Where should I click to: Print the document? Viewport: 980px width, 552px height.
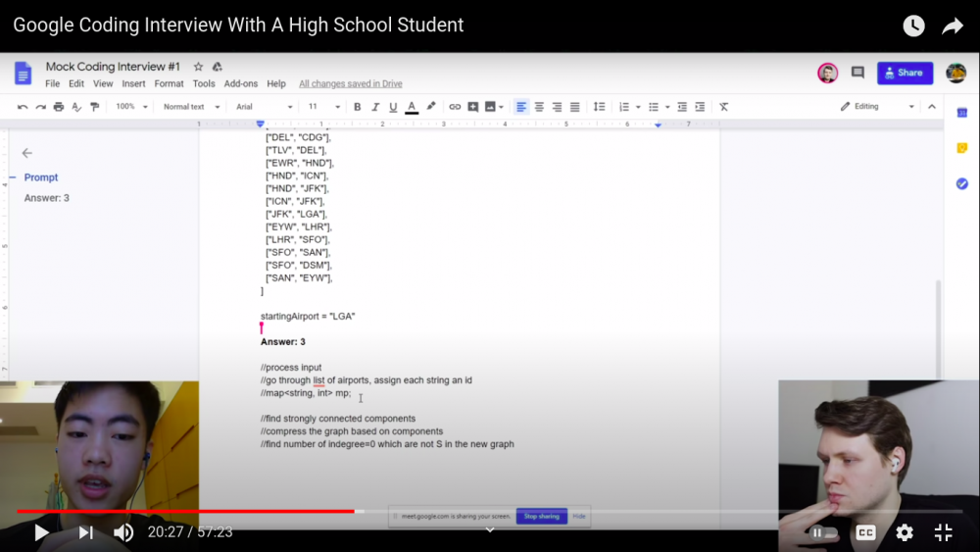[x=59, y=107]
